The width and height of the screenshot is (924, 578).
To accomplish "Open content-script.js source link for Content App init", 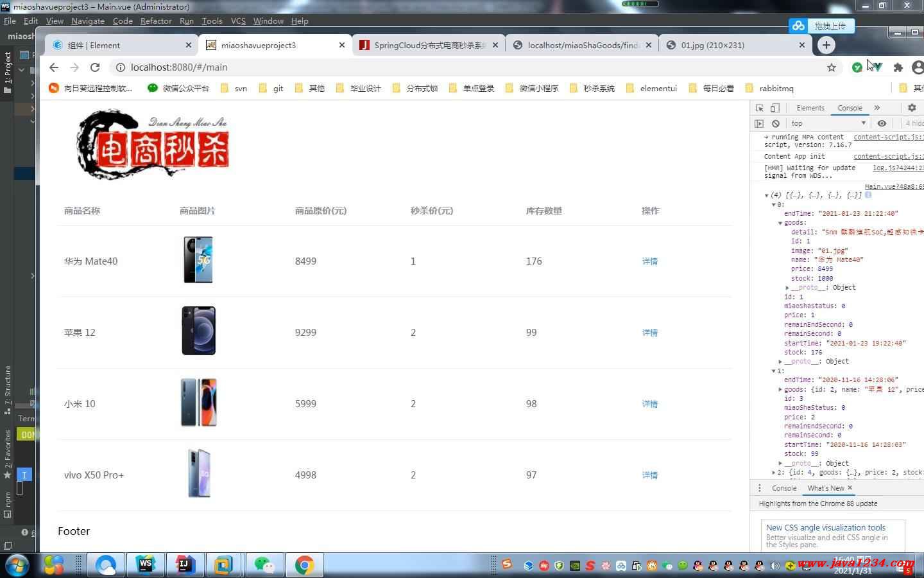I will pos(889,156).
